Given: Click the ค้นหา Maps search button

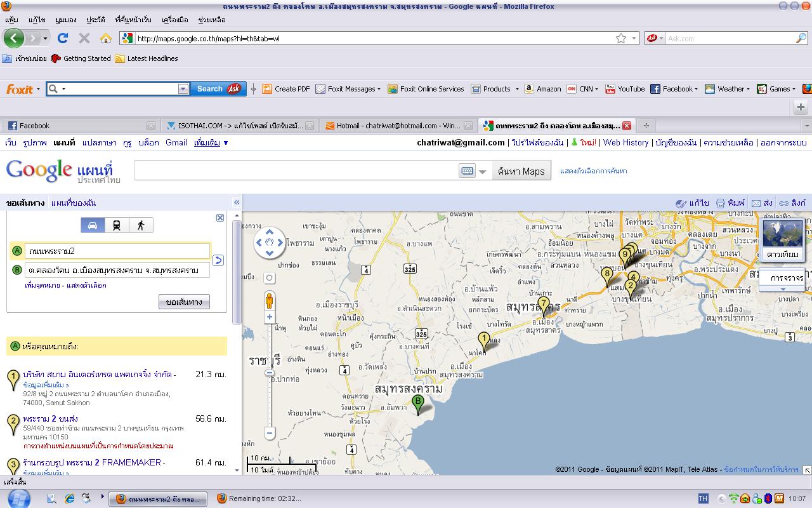Looking at the screenshot, I should (521, 171).
